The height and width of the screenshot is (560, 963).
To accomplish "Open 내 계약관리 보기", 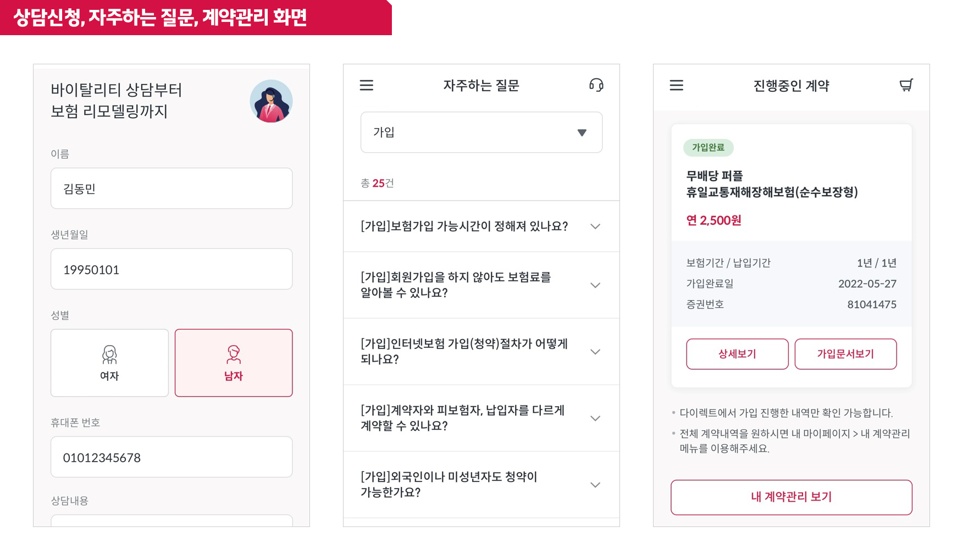I will pyautogui.click(x=792, y=497).
